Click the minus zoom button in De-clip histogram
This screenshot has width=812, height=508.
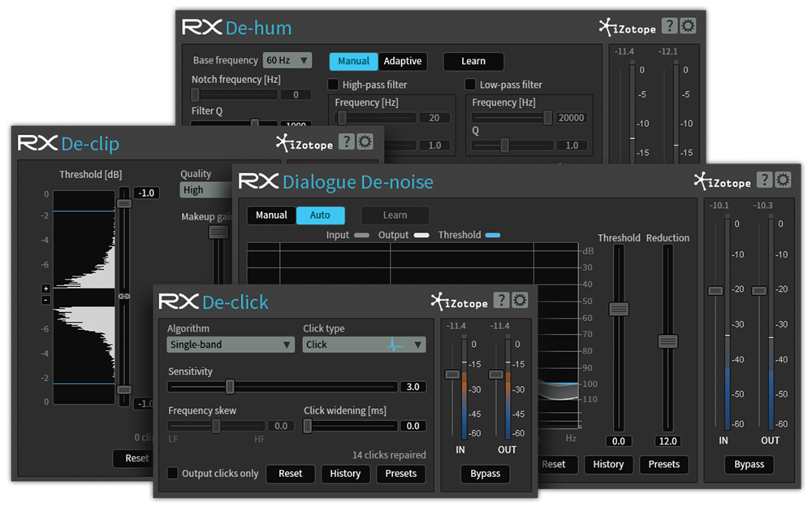point(46,300)
